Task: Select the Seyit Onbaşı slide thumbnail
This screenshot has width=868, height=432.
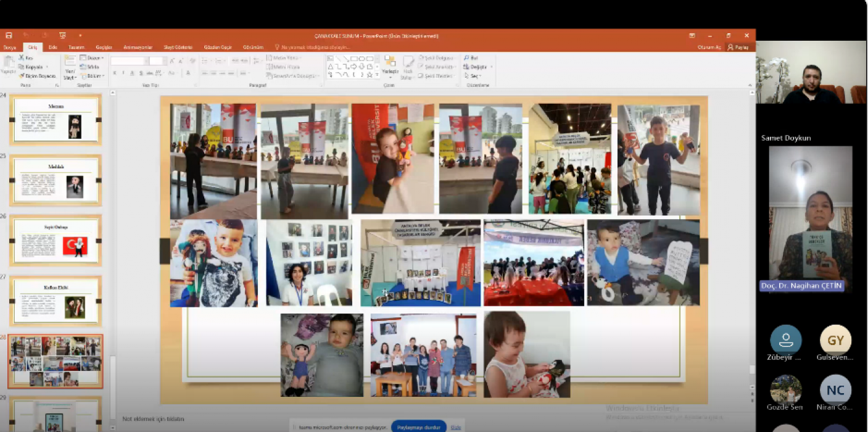Action: pos(56,241)
